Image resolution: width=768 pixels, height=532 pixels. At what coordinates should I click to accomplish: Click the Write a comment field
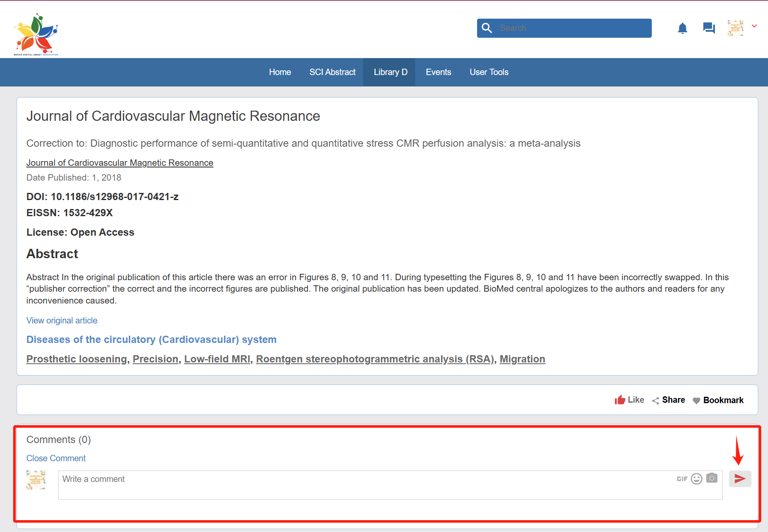click(365, 485)
